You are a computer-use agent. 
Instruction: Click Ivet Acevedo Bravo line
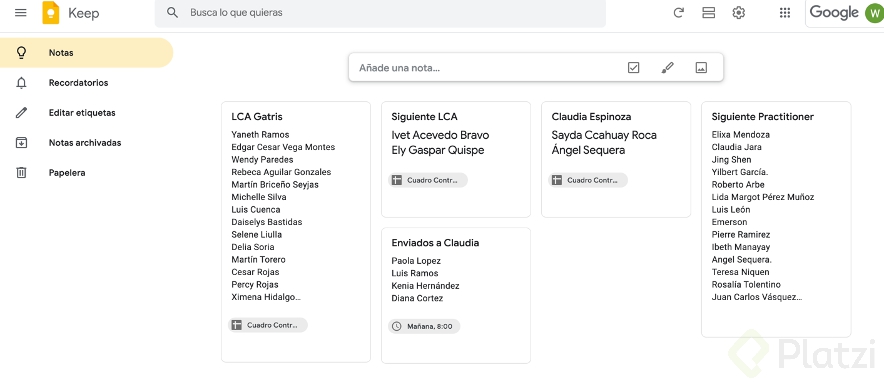coord(440,135)
